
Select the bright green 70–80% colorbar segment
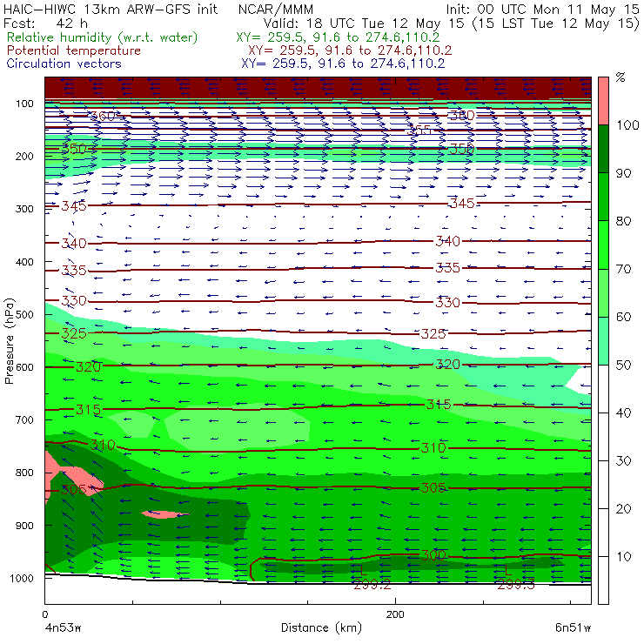pyautogui.click(x=603, y=245)
